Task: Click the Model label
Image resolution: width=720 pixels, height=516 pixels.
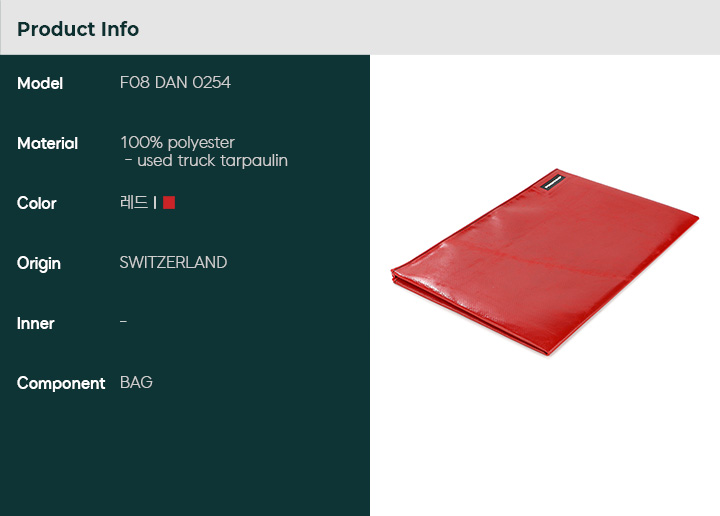Action: click(40, 84)
